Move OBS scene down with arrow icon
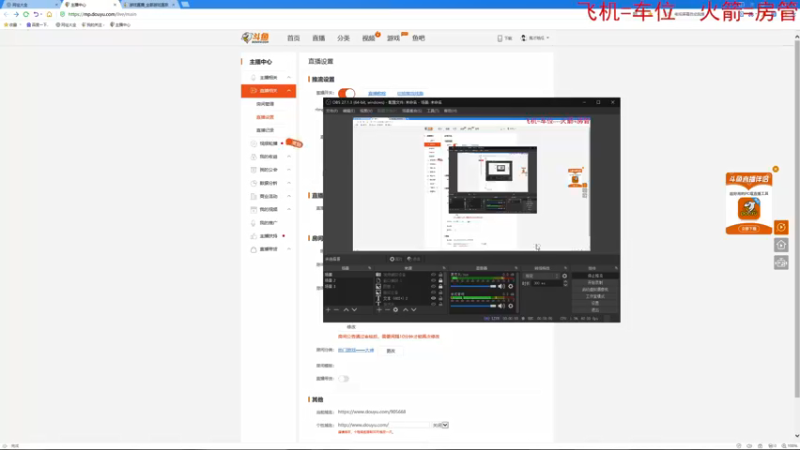 point(354,310)
